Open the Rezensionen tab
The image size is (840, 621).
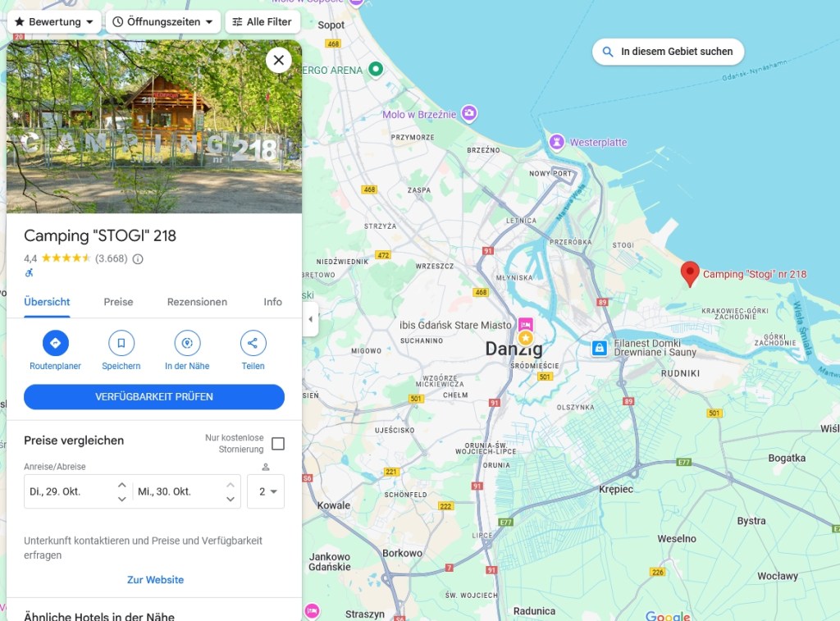click(x=197, y=302)
